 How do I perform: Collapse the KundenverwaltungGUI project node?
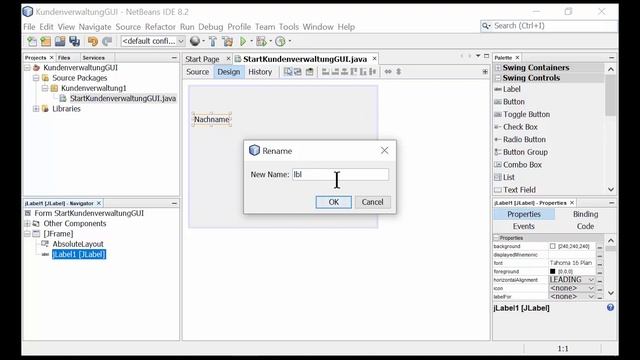pyautogui.click(x=27, y=68)
